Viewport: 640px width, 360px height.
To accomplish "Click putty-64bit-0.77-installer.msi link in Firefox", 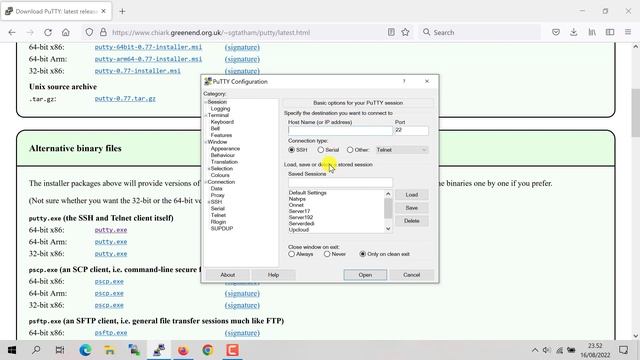I will pyautogui.click(x=148, y=47).
